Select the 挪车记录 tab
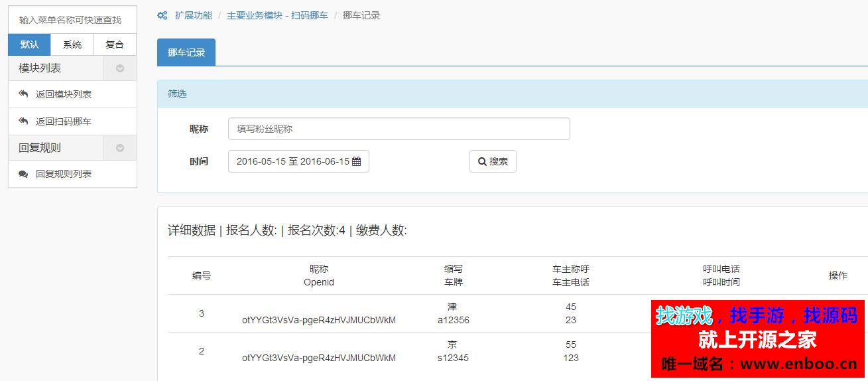This screenshot has height=381, width=868. tap(186, 52)
